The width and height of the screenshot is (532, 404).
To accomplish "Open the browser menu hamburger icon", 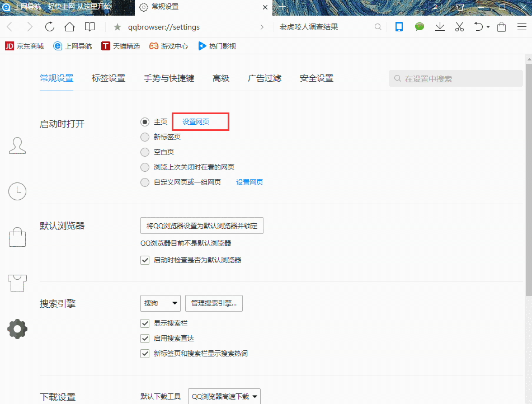I will point(521,26).
